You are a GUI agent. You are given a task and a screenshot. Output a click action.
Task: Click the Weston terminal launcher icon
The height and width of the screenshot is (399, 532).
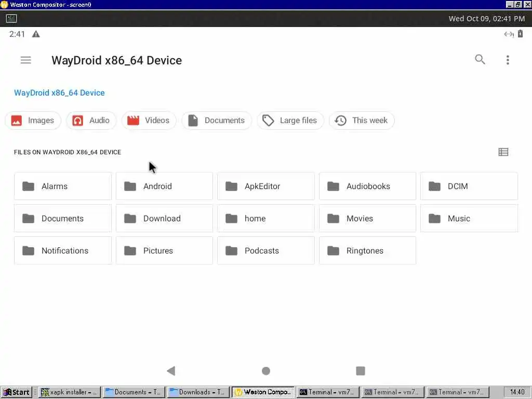click(11, 19)
